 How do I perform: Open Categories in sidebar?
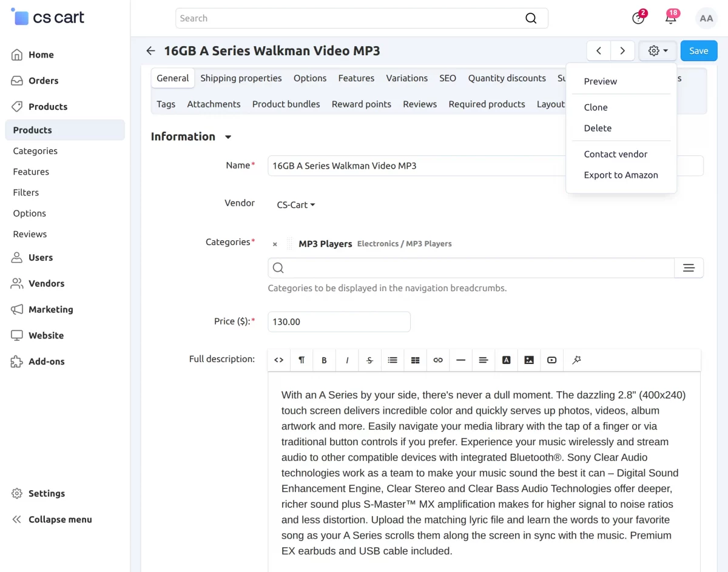35,151
